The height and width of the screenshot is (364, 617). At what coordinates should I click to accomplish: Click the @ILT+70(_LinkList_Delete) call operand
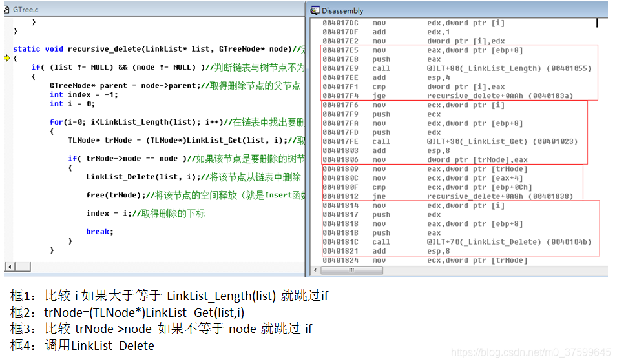(x=509, y=242)
